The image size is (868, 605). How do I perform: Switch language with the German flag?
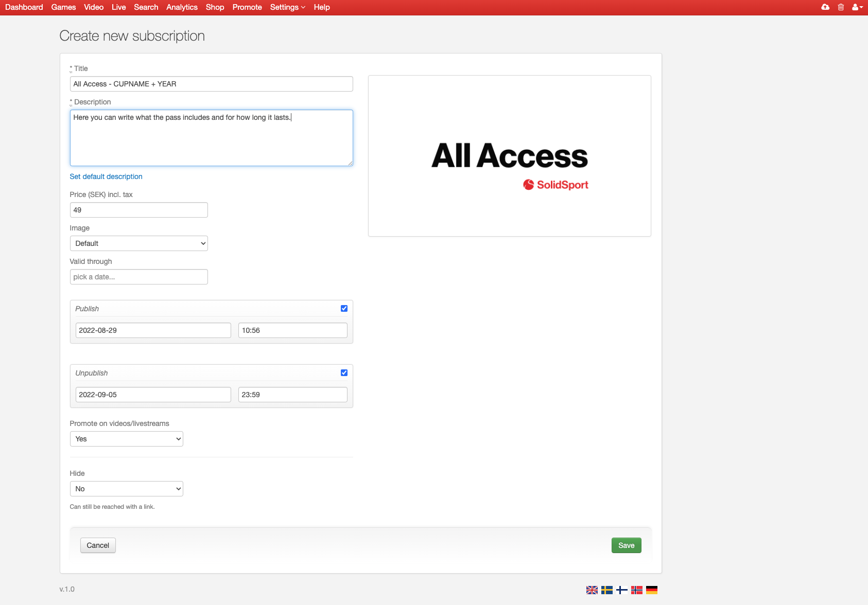click(652, 590)
